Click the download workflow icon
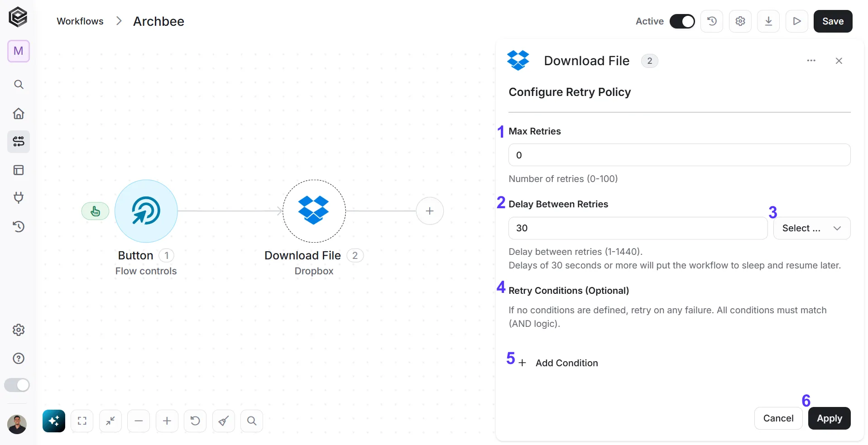This screenshot has height=445, width=868. [x=768, y=21]
